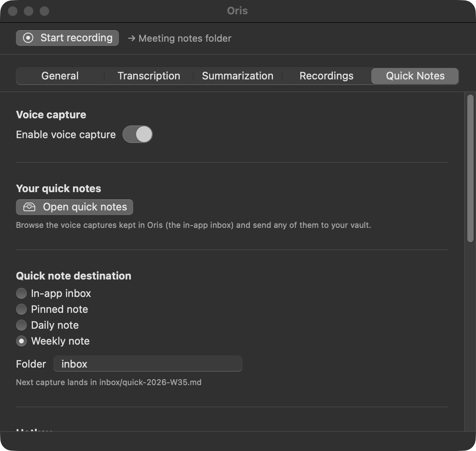Click the record circle icon on Start recording
The width and height of the screenshot is (476, 451).
coord(28,38)
